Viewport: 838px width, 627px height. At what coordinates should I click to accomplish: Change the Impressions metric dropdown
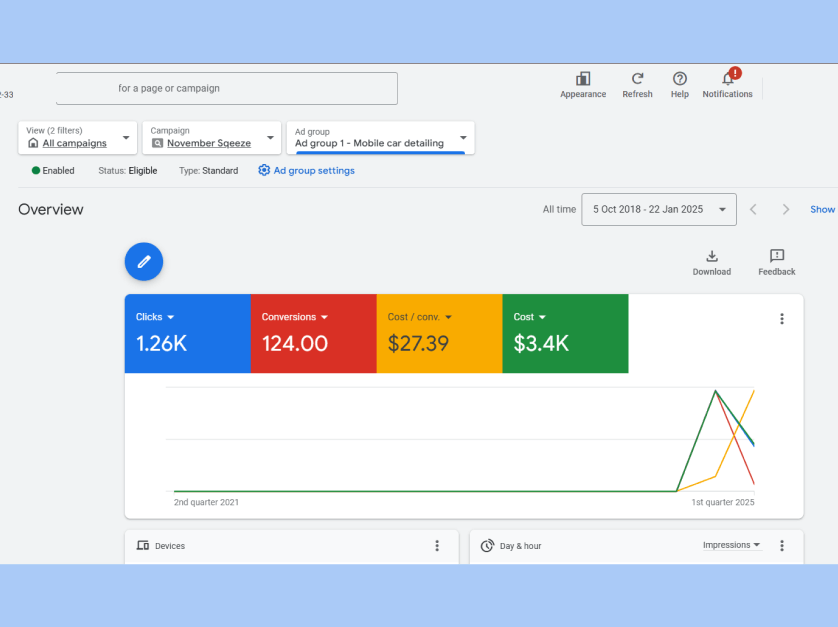pyautogui.click(x=731, y=545)
